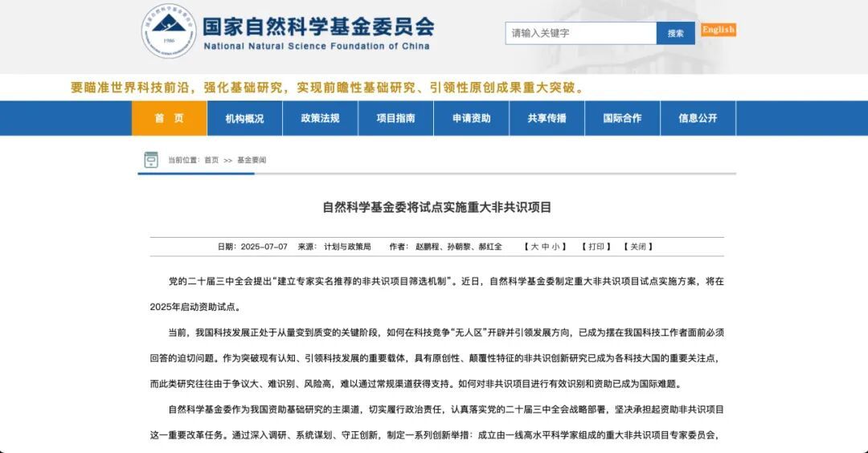This screenshot has width=868, height=453.
Task: Open the 政策法规 menu
Action: tap(320, 118)
